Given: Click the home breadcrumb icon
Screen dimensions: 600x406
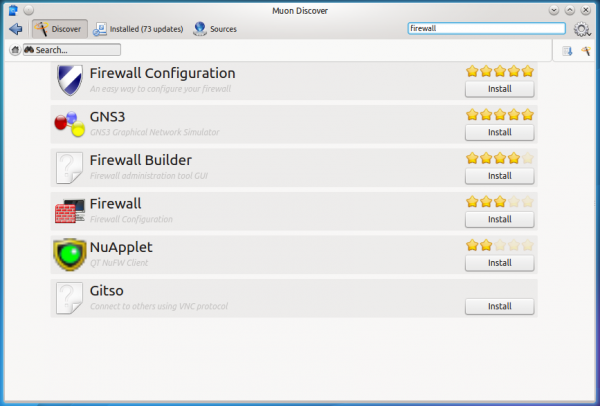Looking at the screenshot, I should click(x=15, y=50).
